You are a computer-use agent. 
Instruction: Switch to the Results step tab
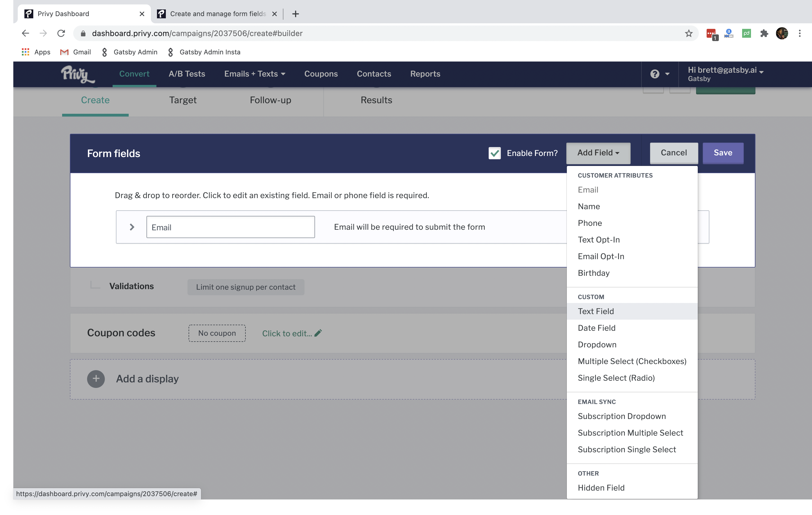376,100
